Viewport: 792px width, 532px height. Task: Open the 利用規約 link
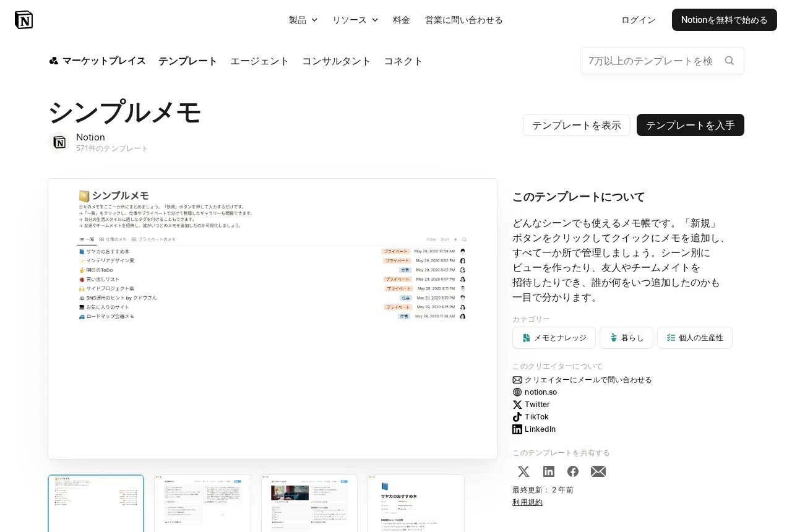coord(527,502)
